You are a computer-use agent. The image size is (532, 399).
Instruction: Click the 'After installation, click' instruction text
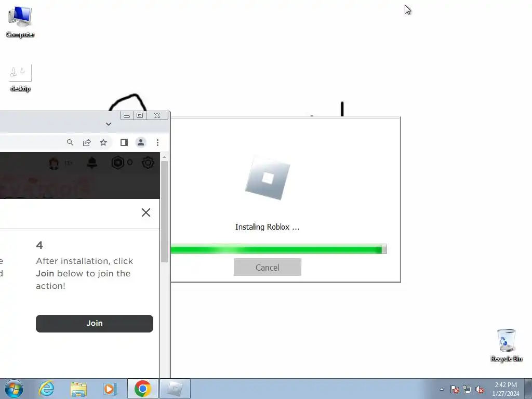click(x=85, y=261)
